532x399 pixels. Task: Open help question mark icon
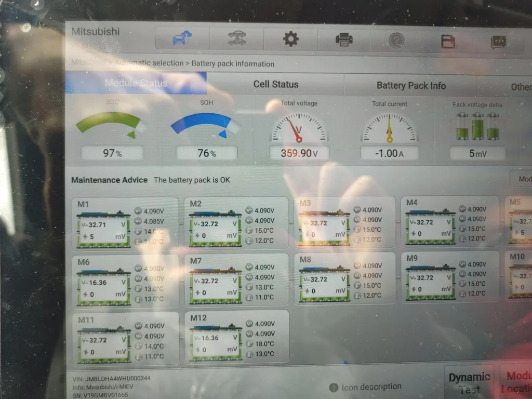tap(396, 41)
